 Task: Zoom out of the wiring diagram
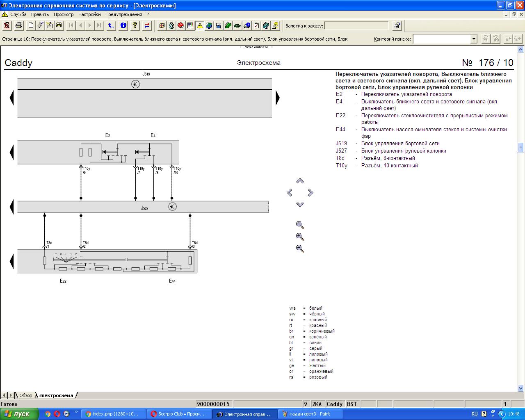[x=300, y=249]
